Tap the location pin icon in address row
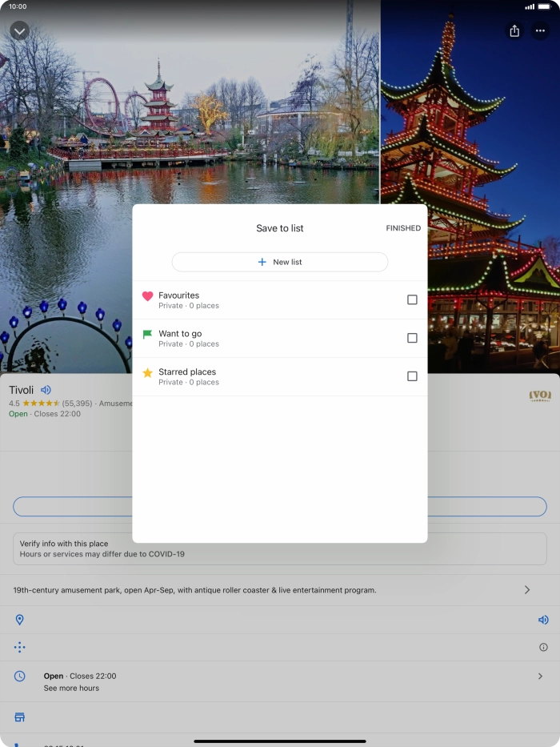560x747 pixels. [x=20, y=620]
